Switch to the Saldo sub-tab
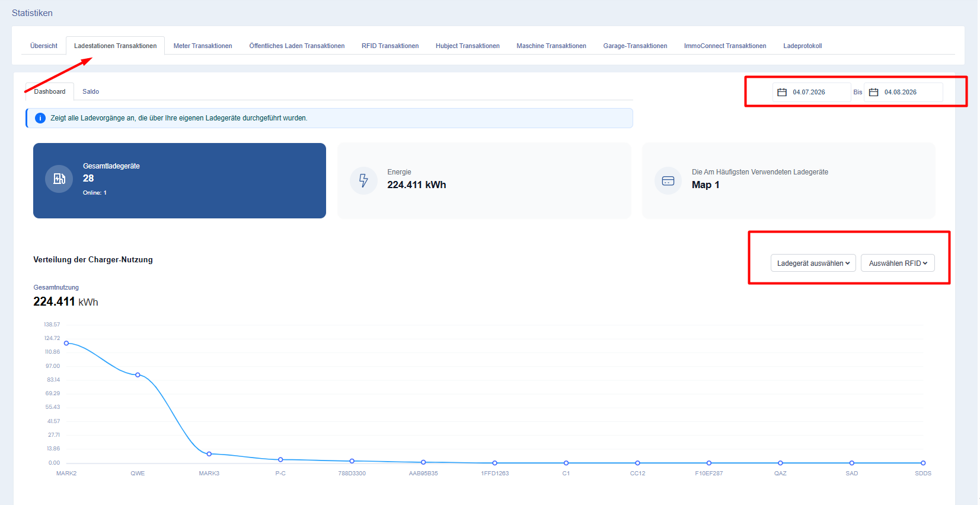Image resolution: width=980 pixels, height=505 pixels. pos(91,91)
